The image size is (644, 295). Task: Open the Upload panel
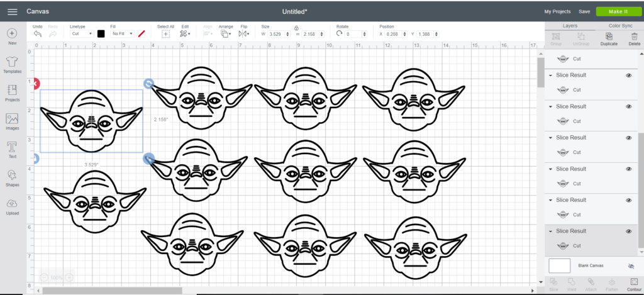[12, 207]
